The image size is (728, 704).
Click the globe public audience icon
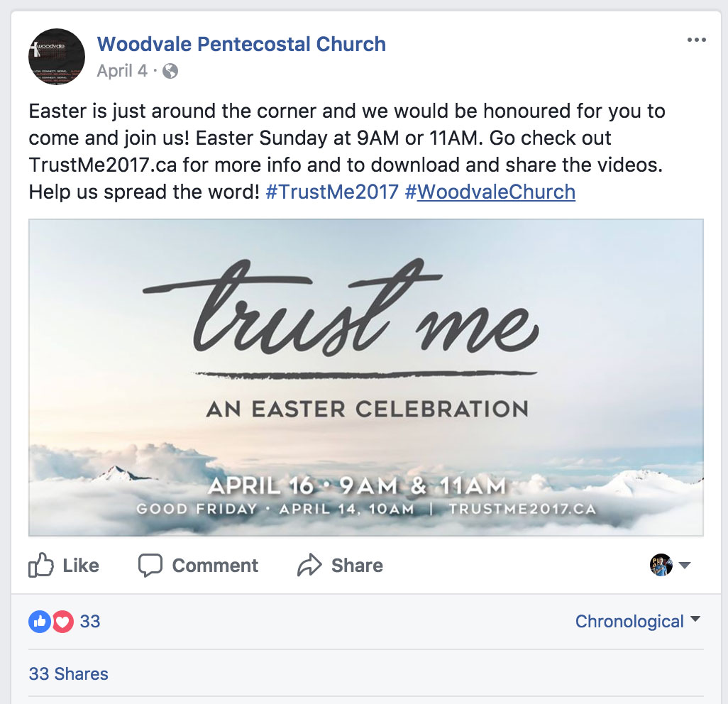[x=170, y=71]
